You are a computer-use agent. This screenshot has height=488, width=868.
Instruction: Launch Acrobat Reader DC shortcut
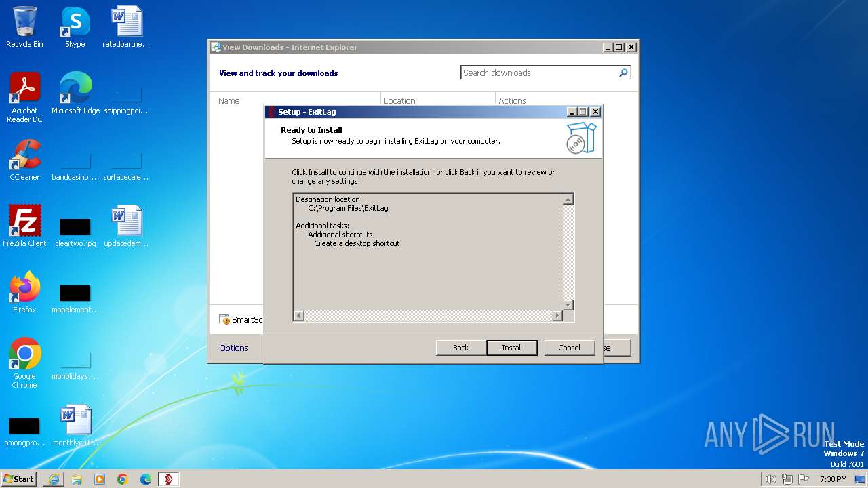(x=24, y=98)
